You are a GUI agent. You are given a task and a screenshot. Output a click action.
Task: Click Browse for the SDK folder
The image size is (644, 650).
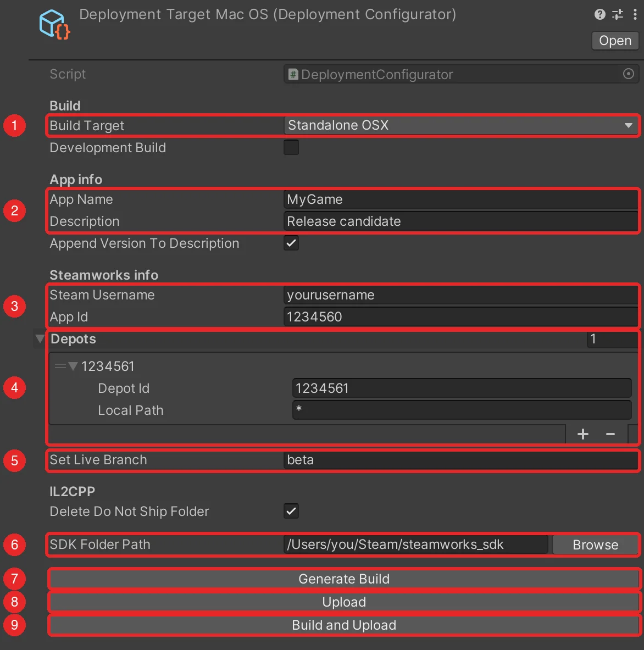coord(595,545)
